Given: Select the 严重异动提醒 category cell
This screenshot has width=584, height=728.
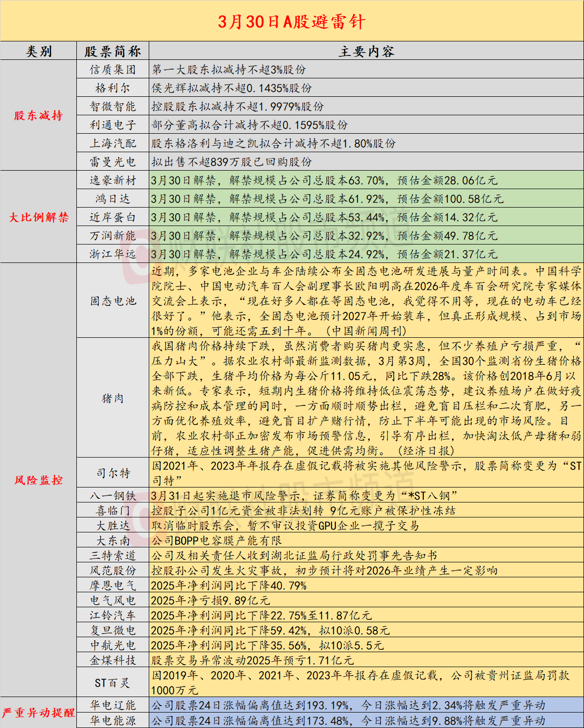Looking at the screenshot, I should (x=38, y=713).
